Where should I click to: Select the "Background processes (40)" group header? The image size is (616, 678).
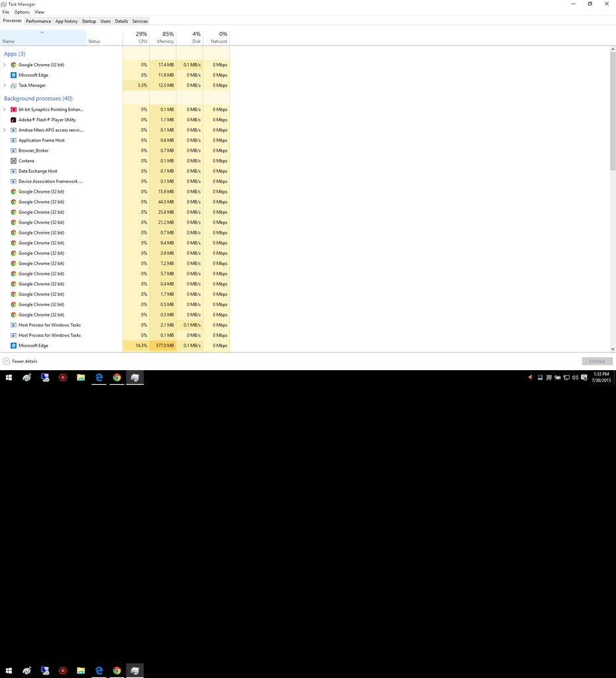click(x=38, y=99)
